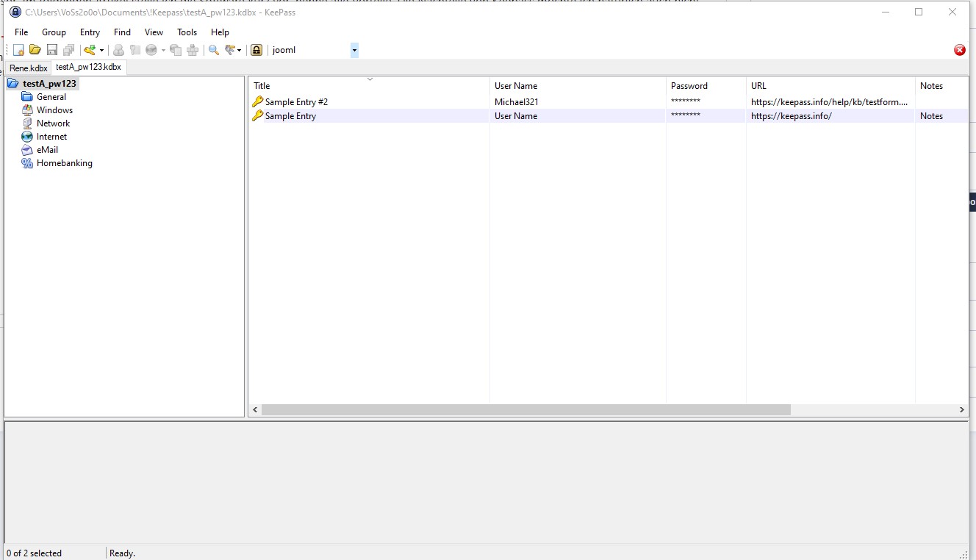
Task: Switch to the testA_pw123.kdbx tab
Action: coord(88,67)
